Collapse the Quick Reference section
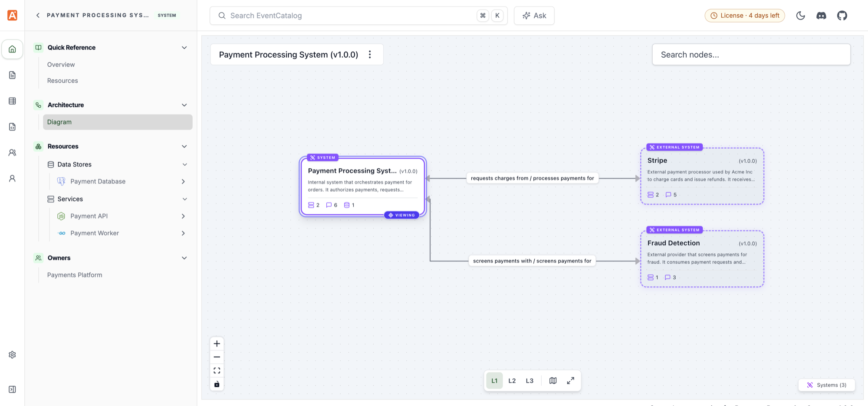This screenshot has height=406, width=868. point(184,48)
